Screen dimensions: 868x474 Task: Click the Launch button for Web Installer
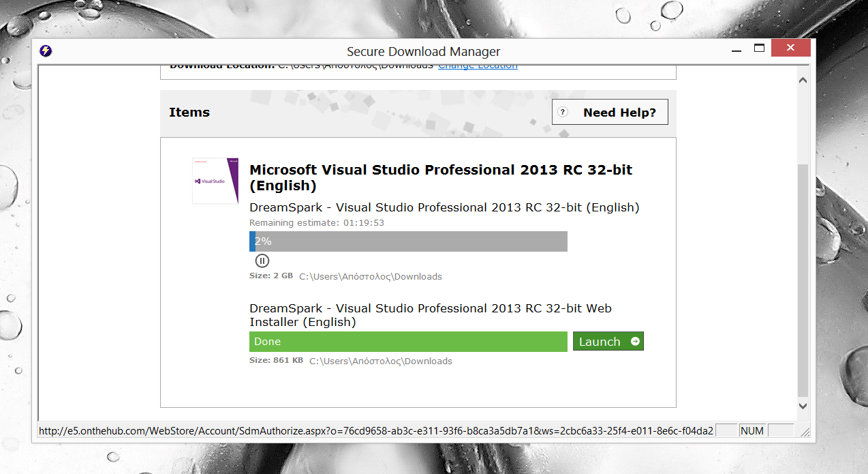click(608, 342)
